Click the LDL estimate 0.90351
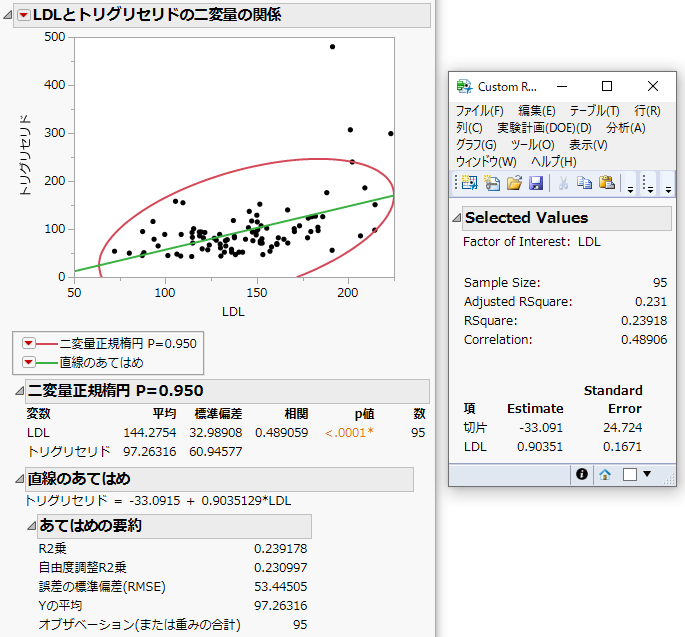 pyautogui.click(x=540, y=447)
